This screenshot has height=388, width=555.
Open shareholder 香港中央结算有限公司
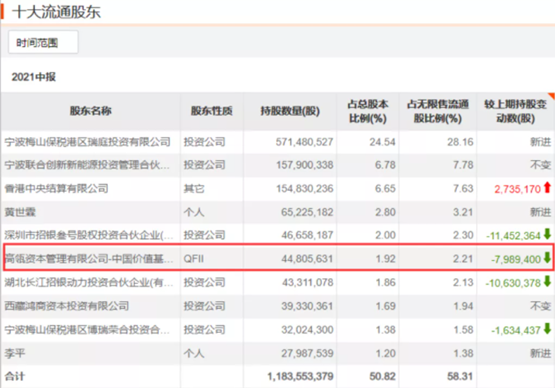(56, 188)
